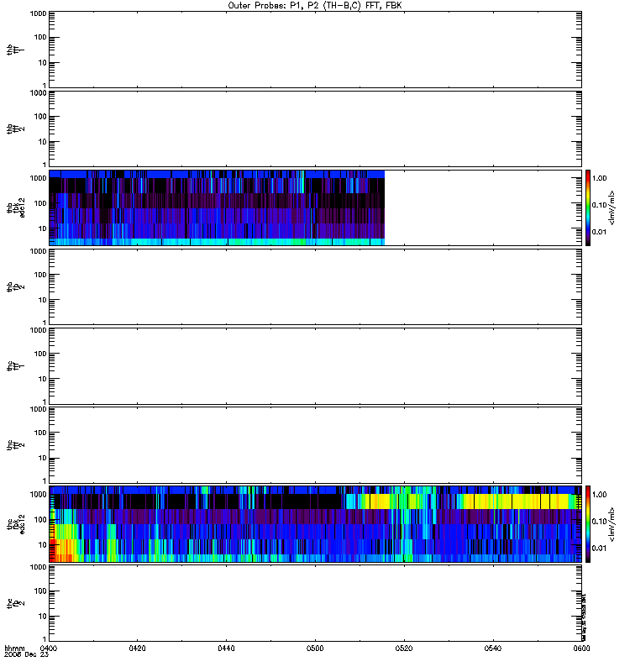
Task: Click the "thb fbk edc12" y-axis title
Action: 16,207
